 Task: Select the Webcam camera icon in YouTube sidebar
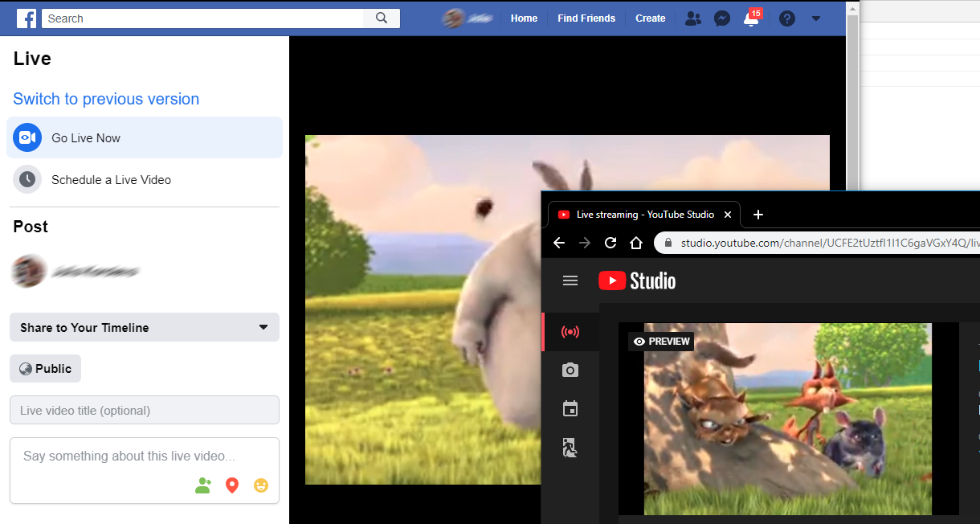(x=570, y=370)
